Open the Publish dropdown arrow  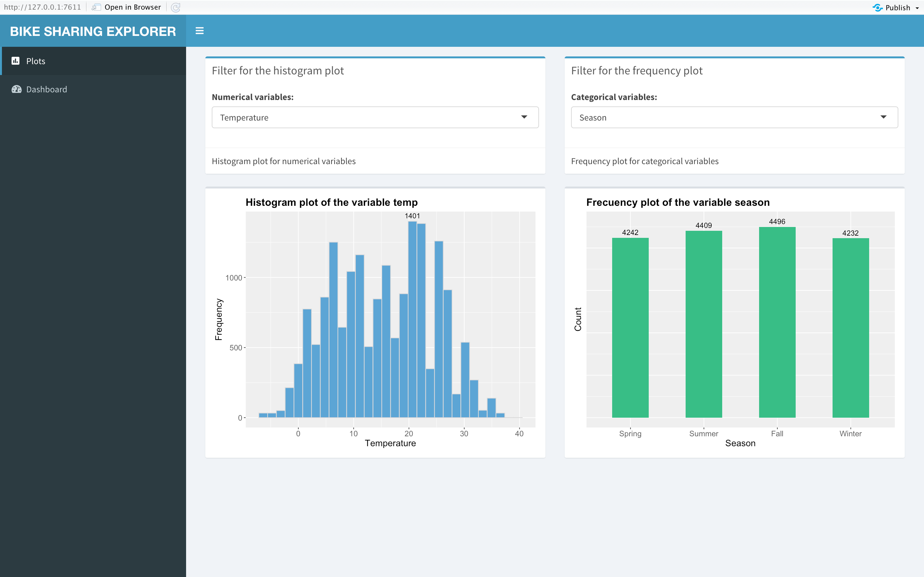917,8
